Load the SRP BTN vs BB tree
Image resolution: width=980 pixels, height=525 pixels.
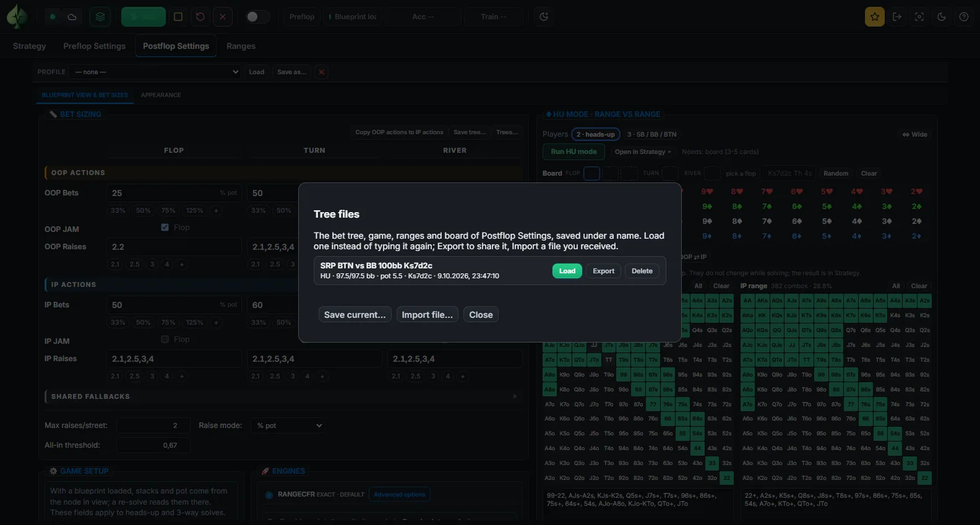click(x=567, y=271)
